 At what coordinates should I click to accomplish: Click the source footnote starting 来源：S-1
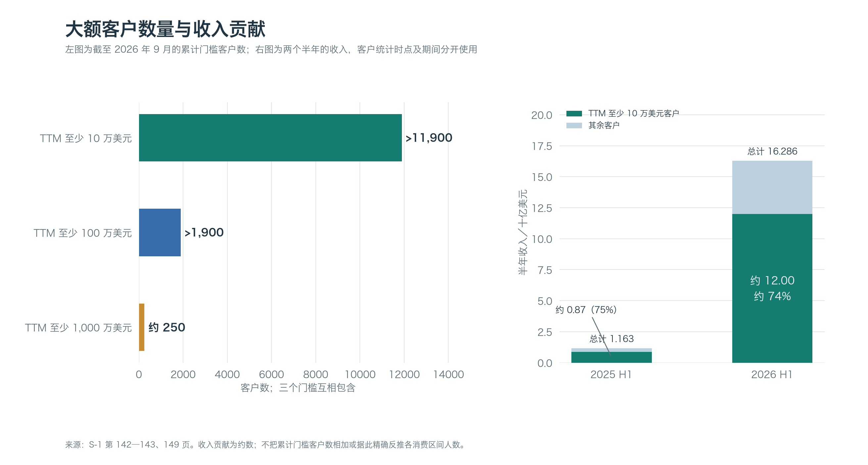point(266,445)
